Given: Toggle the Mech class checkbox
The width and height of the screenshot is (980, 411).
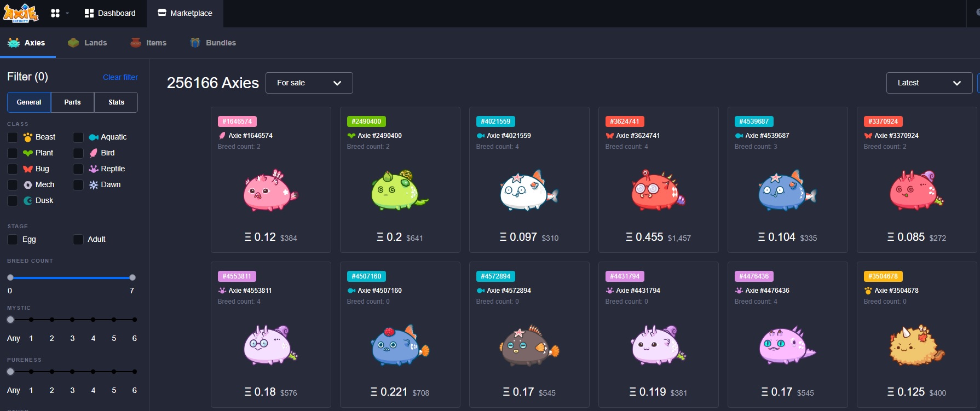Looking at the screenshot, I should (13, 184).
